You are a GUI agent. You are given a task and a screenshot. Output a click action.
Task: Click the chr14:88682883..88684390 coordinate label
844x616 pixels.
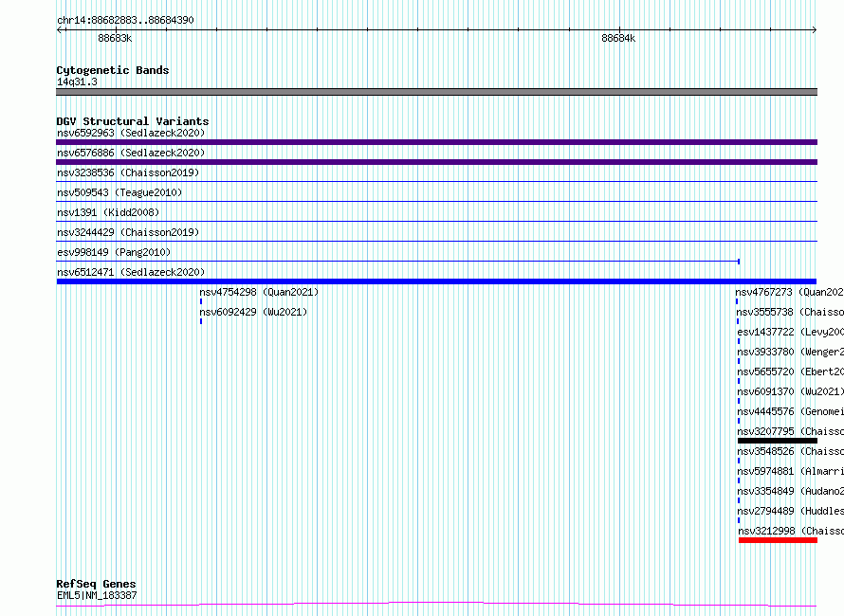point(125,20)
